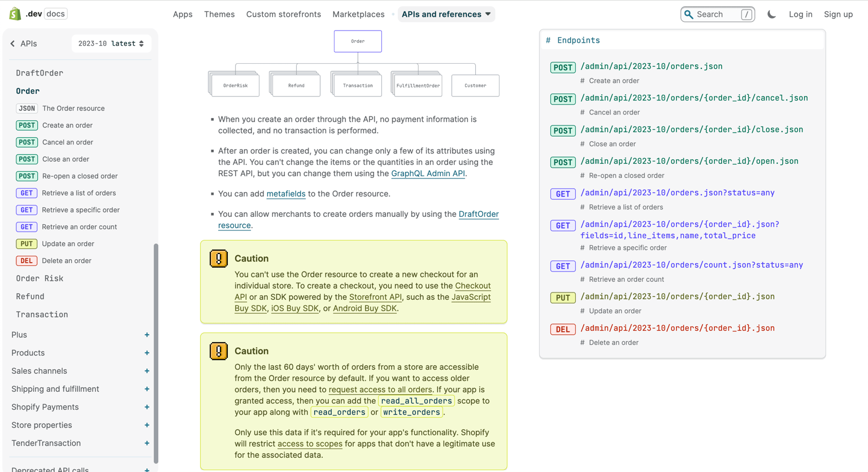This screenshot has width=868, height=472.
Task: Click the Customer diagram box
Action: tap(475, 85)
